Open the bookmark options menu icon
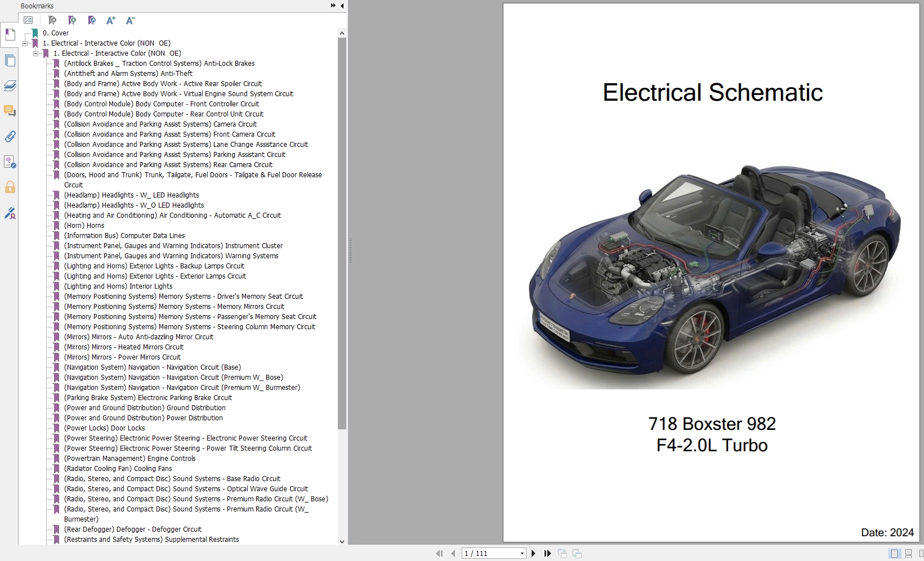 tap(28, 21)
